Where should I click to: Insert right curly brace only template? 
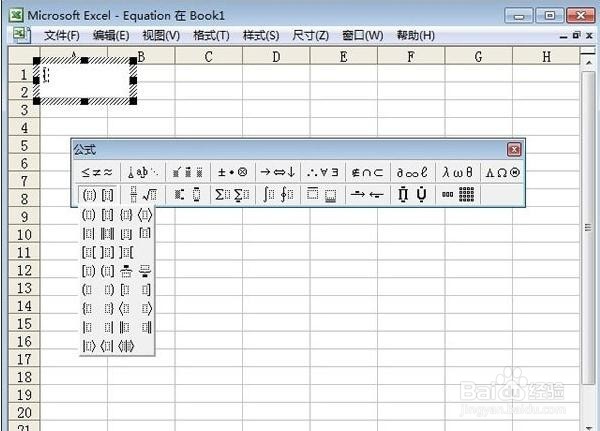[108, 308]
